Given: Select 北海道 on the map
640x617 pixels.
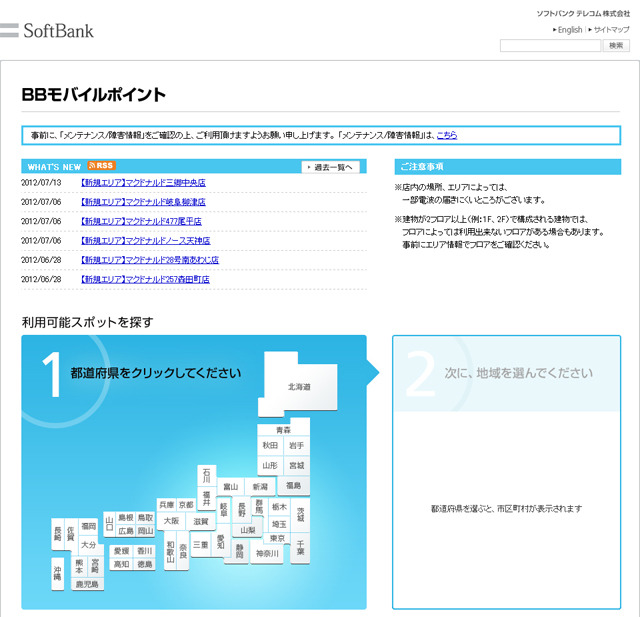Looking at the screenshot, I should pos(299,386).
